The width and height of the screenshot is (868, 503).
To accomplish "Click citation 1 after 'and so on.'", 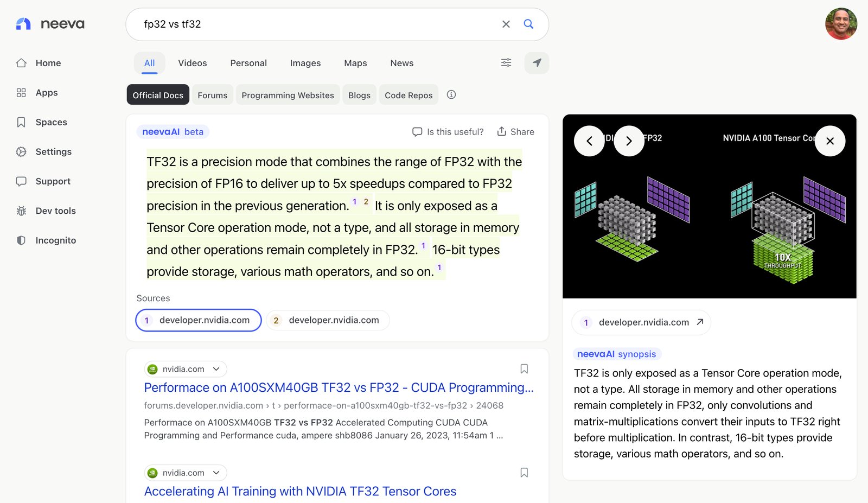I will (x=439, y=268).
